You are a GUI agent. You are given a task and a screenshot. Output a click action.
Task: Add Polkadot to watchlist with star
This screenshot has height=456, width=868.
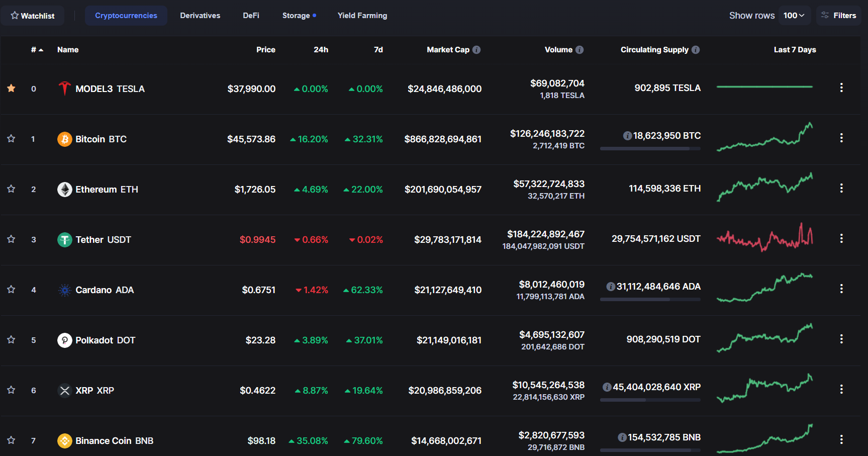click(11, 339)
